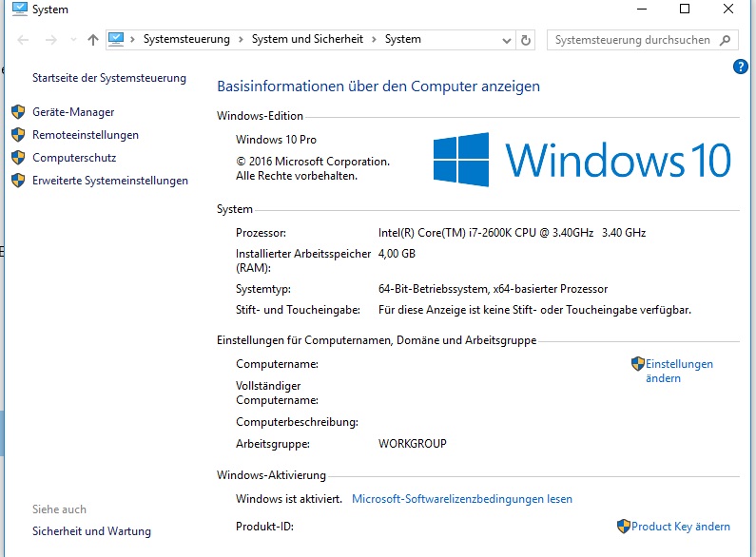
Task: Click shield icon next to Einstellungen ändern
Action: pos(638,364)
